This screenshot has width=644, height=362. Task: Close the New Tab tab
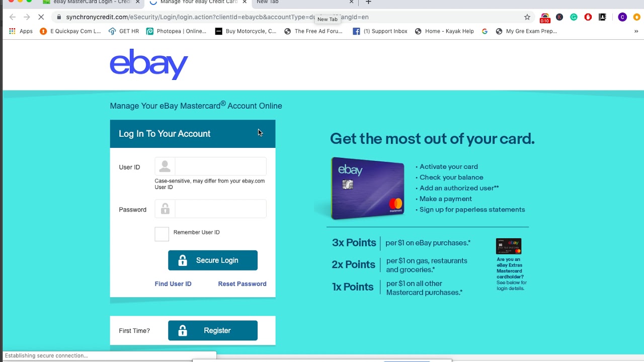pos(351,2)
